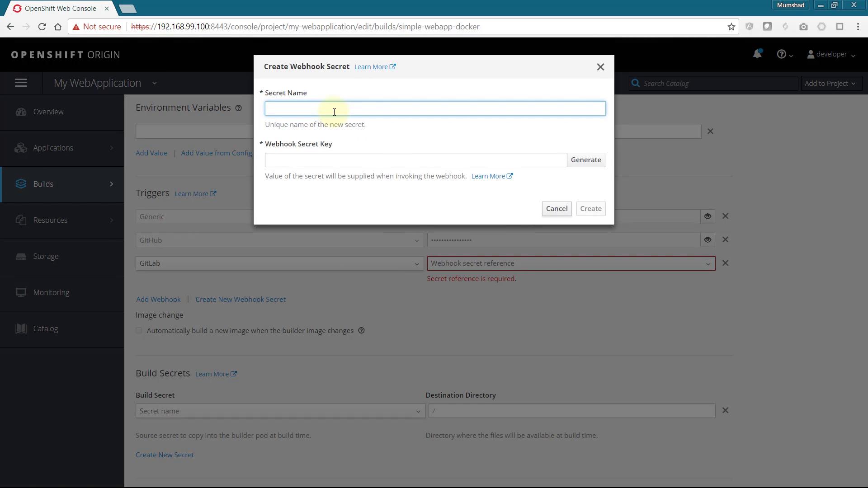Image resolution: width=868 pixels, height=488 pixels.
Task: Go to browser home page
Action: [58, 27]
